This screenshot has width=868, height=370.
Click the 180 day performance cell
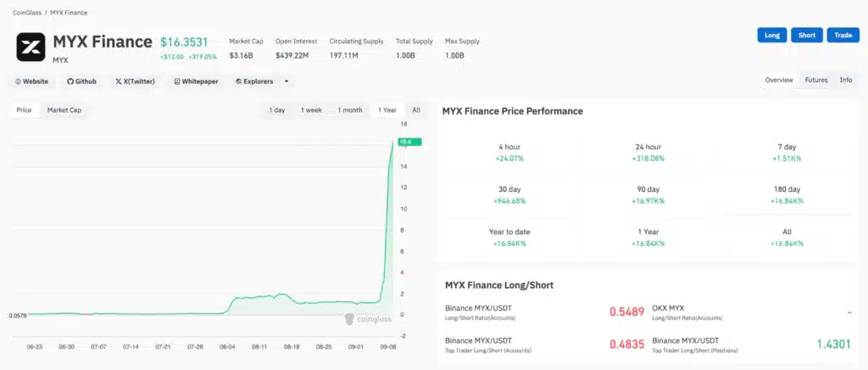(787, 195)
